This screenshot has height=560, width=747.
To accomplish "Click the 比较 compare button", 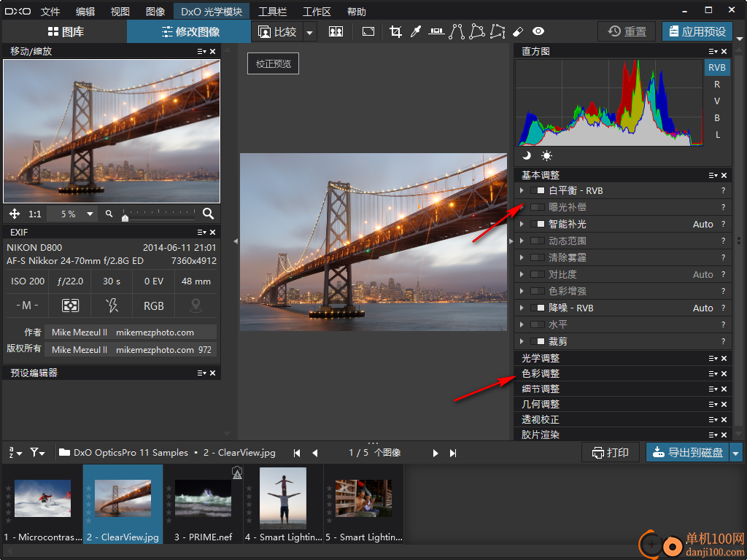I will tap(277, 32).
